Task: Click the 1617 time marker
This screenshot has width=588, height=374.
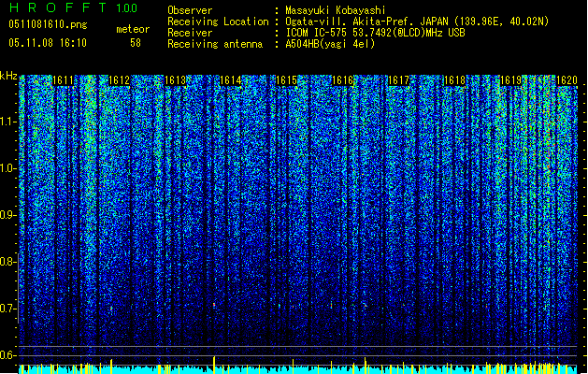Action: [398, 80]
